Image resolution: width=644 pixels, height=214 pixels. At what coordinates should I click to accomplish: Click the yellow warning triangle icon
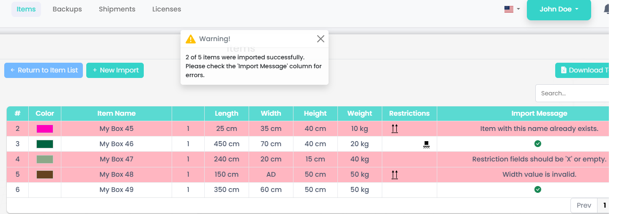click(x=191, y=39)
